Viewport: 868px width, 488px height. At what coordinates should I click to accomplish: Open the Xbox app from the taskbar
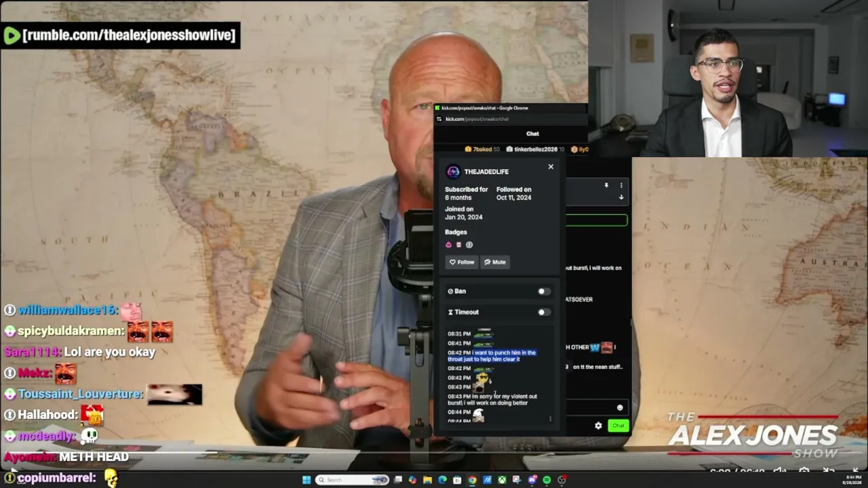502,480
